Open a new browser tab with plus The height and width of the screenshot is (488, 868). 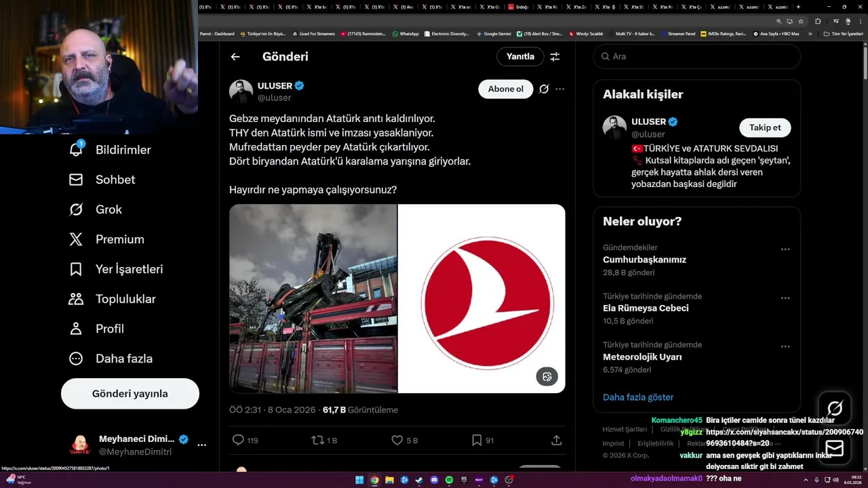[x=798, y=7]
